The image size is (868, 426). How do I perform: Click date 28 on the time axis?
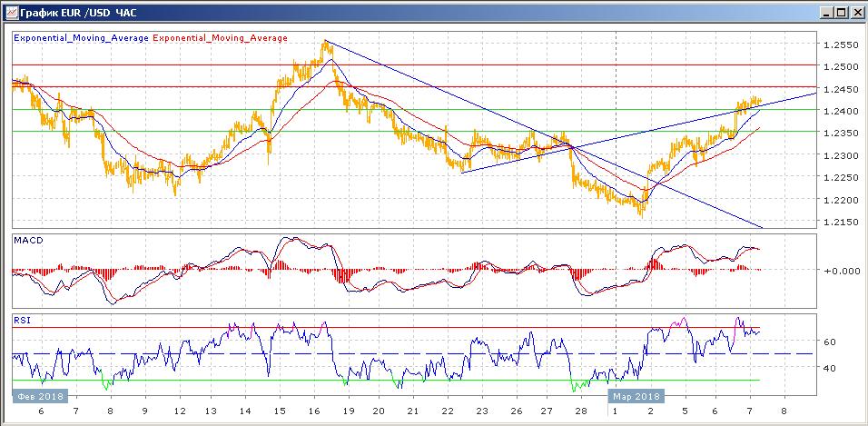point(580,411)
